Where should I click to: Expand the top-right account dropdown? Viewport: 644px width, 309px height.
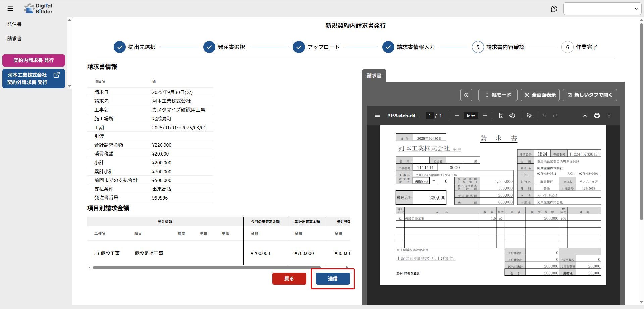602,9
